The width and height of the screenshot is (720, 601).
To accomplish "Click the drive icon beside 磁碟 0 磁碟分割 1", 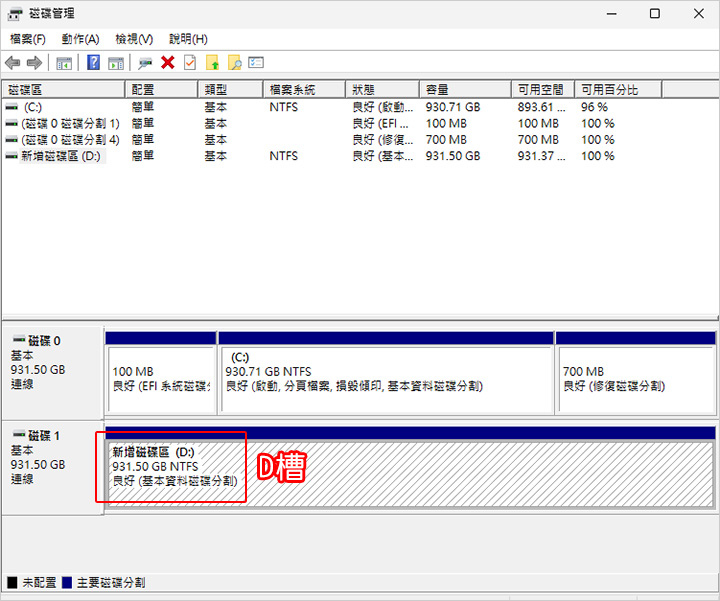I will pyautogui.click(x=11, y=124).
